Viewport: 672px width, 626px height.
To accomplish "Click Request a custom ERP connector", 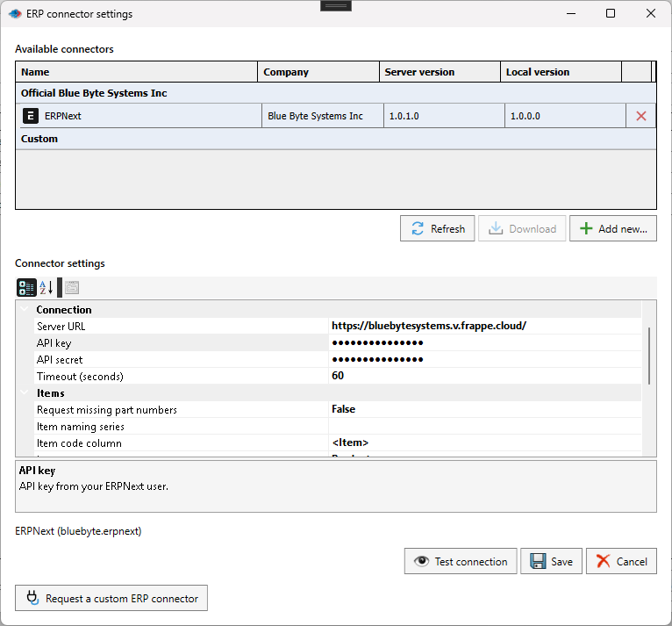I will point(111,598).
